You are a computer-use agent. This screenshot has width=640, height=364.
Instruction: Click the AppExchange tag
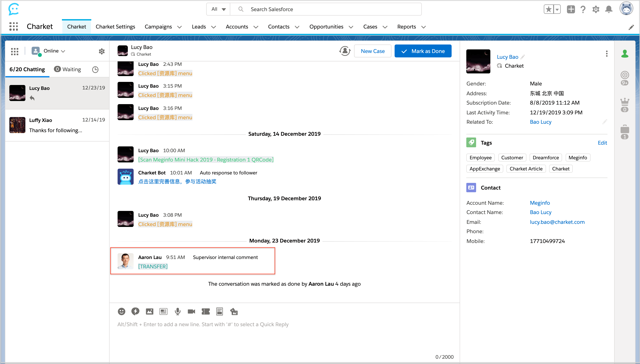click(x=485, y=169)
